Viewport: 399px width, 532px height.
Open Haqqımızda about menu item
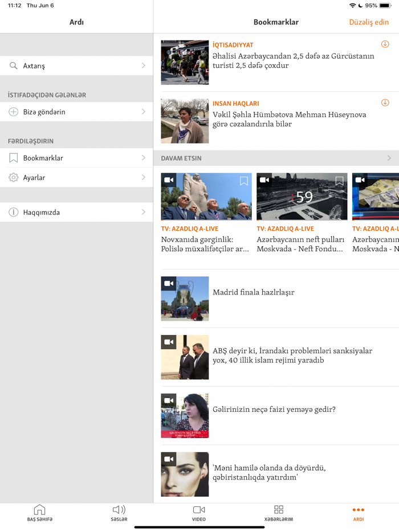[76, 212]
